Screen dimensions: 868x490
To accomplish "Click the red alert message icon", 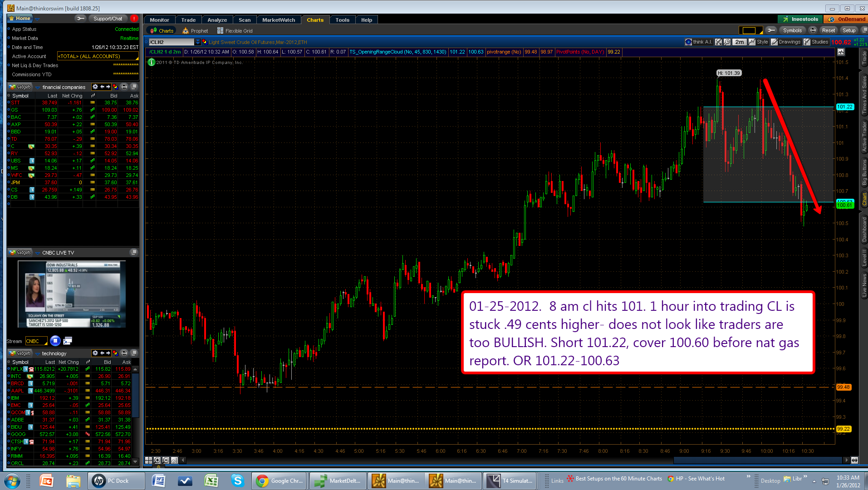I will tap(134, 19).
